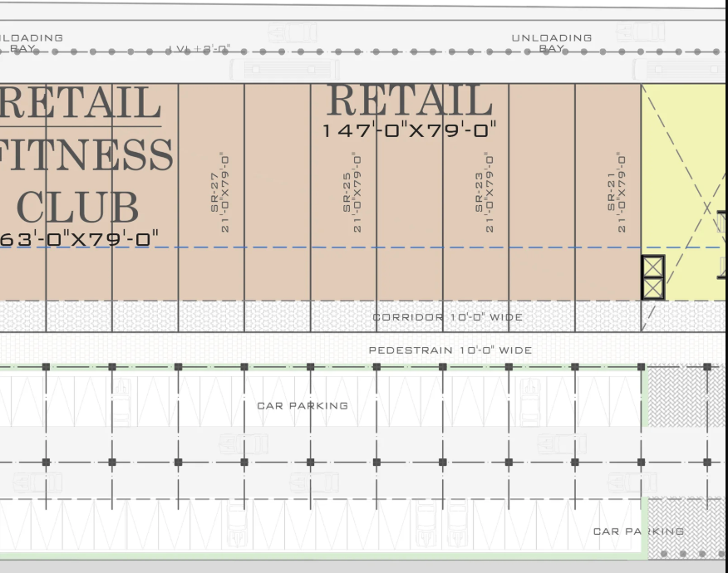Select the 63'-0"X79'-0" dimension text
728x573 pixels.
pos(79,239)
